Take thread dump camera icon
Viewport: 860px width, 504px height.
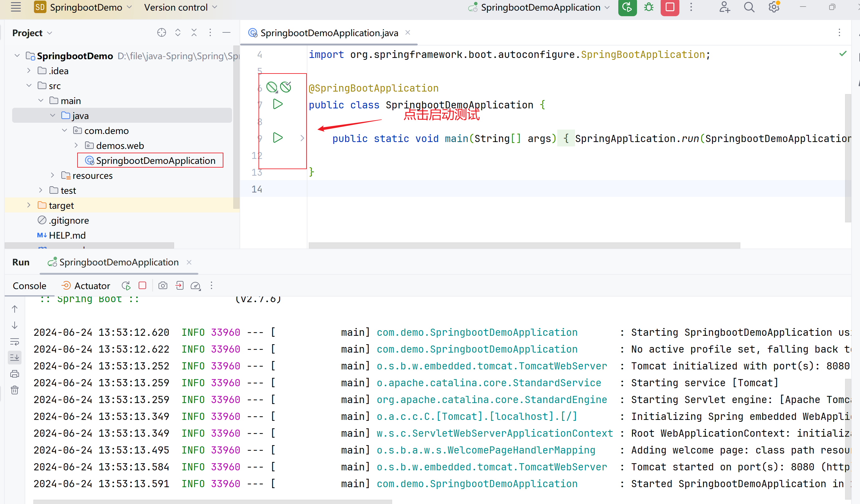[163, 286]
